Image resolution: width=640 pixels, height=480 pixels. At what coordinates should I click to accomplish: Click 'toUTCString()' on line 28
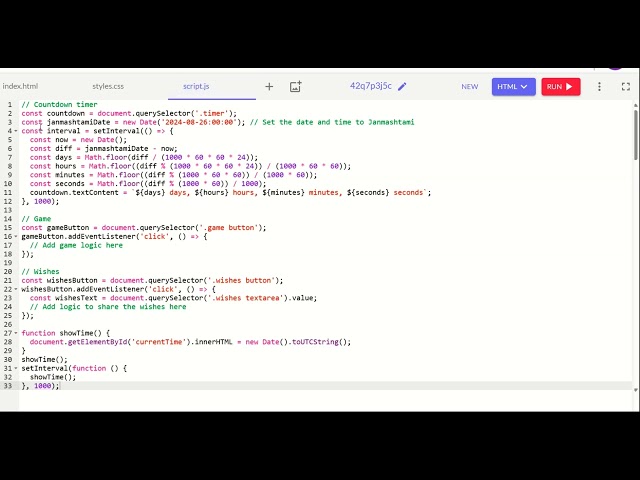tap(321, 342)
